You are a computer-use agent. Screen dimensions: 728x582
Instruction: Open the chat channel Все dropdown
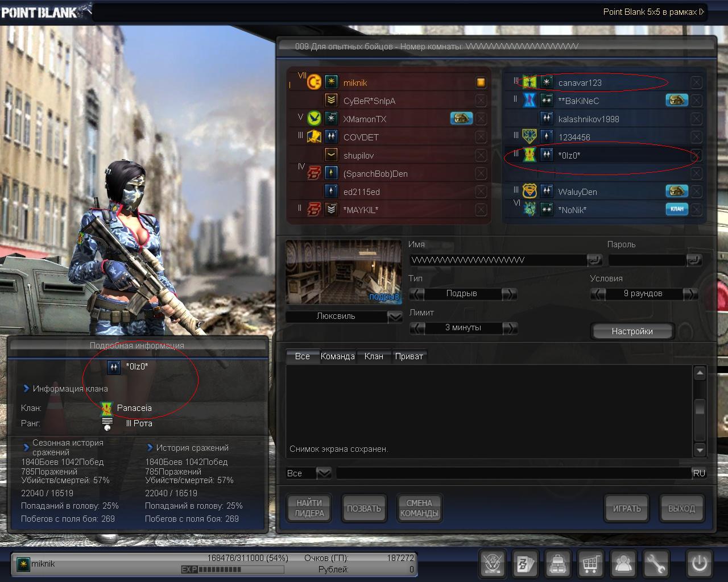(324, 473)
